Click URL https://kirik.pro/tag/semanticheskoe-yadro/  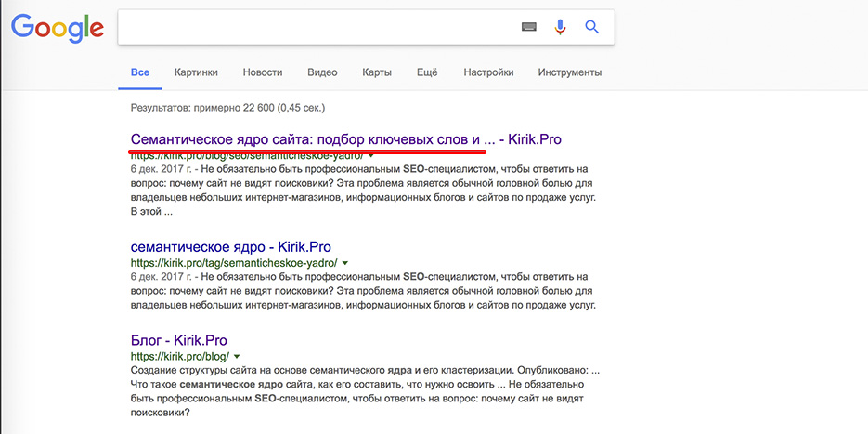pos(234,263)
